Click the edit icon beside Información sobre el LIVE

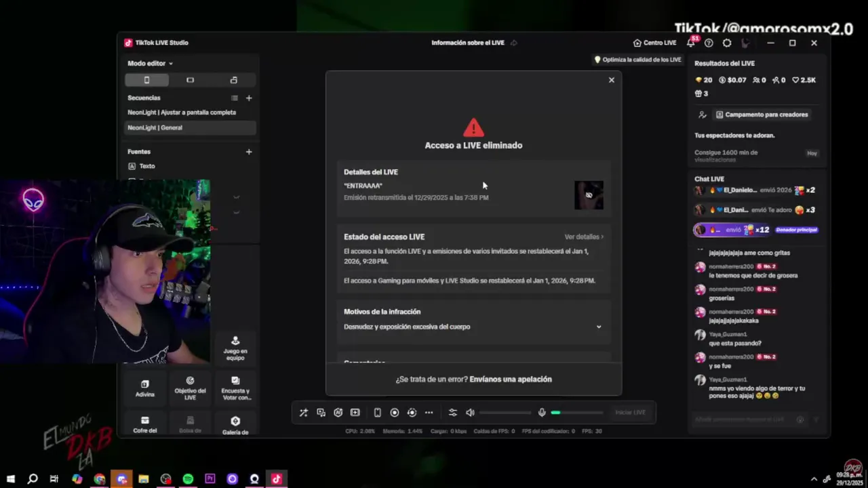coord(514,43)
